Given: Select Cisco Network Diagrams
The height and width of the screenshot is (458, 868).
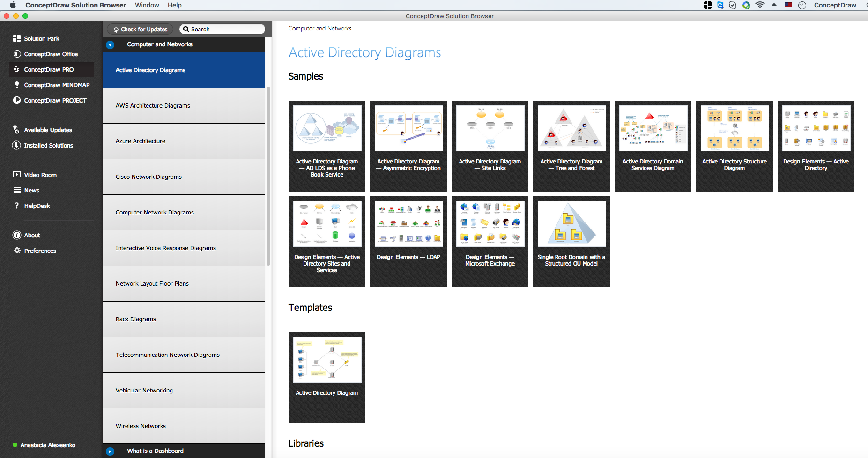Looking at the screenshot, I should [184, 177].
